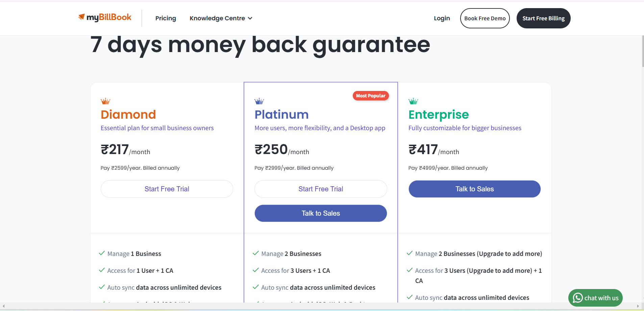This screenshot has height=311, width=644.
Task: Start Free Trial for Platinum plan
Action: 321,189
